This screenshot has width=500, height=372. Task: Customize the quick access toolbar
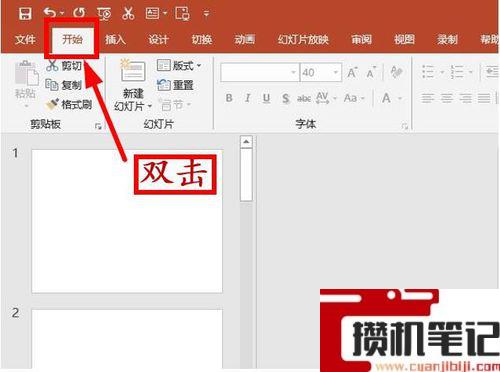206,14
